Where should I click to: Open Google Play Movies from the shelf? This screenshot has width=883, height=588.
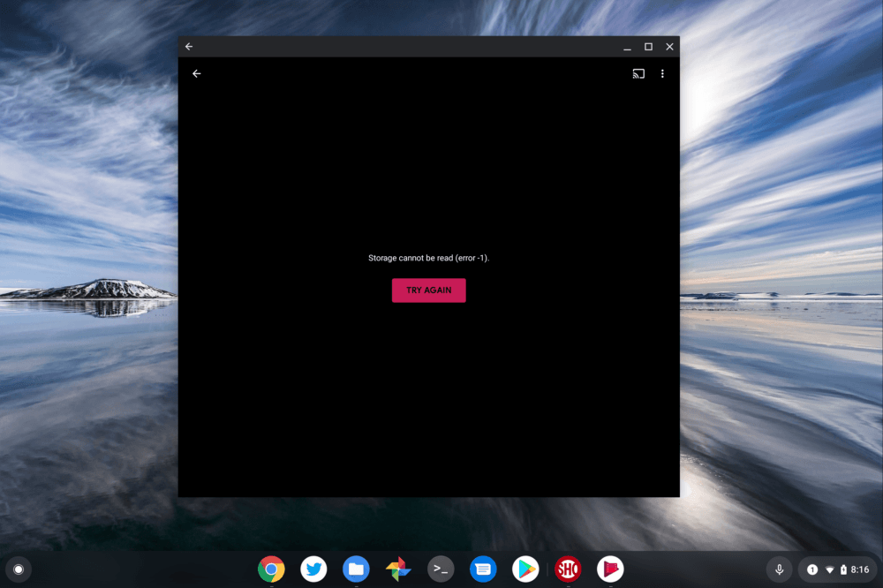pyautogui.click(x=610, y=569)
